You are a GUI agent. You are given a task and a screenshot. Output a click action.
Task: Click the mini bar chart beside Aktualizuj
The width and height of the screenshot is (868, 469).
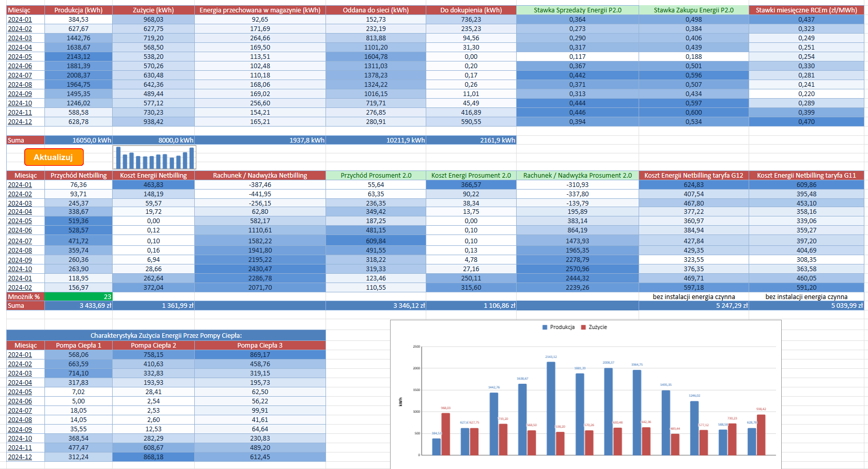[x=154, y=158]
